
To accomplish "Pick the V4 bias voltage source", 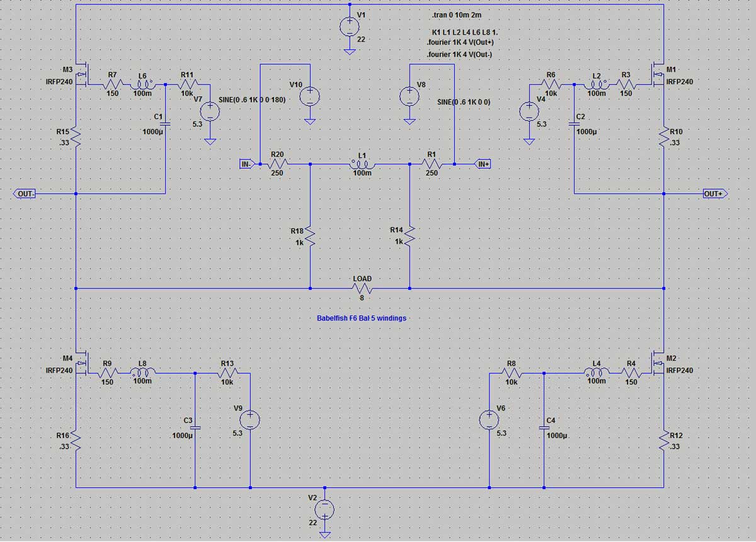I will [529, 112].
